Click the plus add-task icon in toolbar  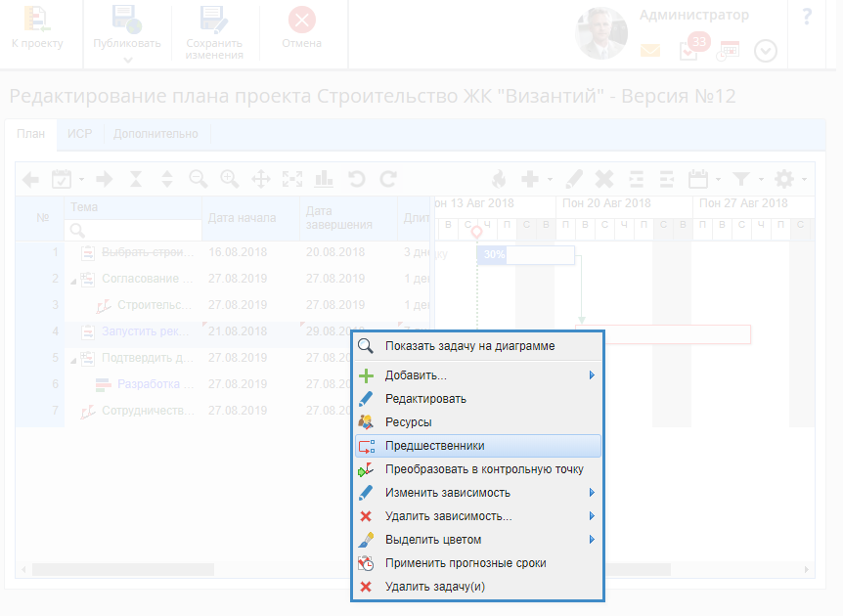point(530,179)
